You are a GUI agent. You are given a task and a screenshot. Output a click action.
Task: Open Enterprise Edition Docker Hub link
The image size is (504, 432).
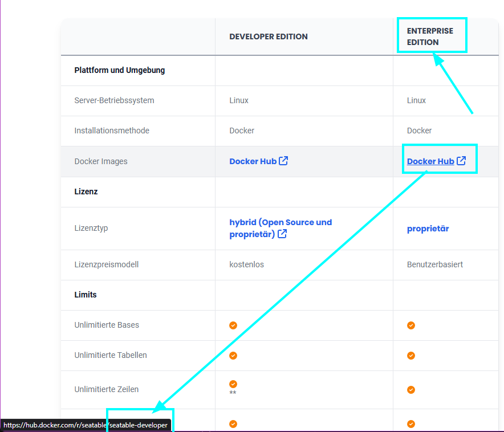point(430,161)
